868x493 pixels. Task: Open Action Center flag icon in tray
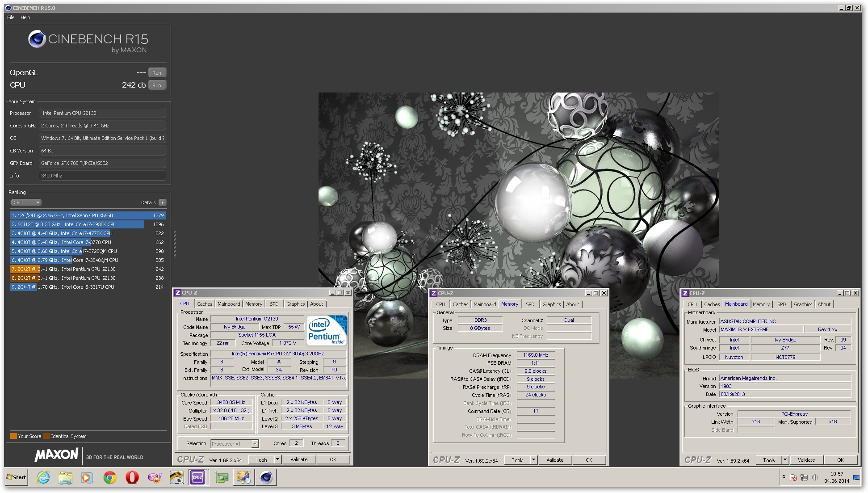click(x=793, y=477)
